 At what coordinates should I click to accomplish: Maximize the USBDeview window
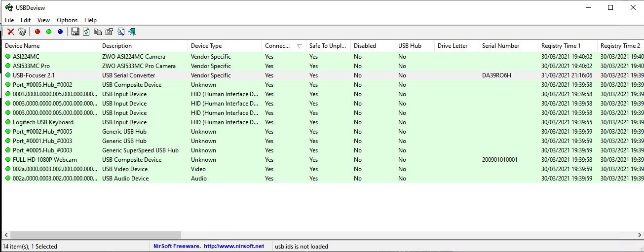(x=610, y=7)
